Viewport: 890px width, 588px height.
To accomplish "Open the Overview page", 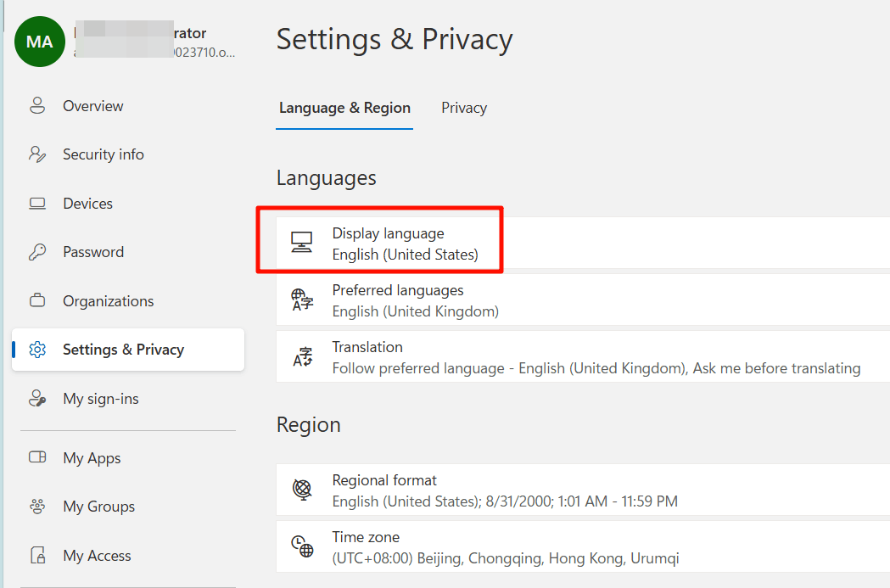I will (92, 105).
